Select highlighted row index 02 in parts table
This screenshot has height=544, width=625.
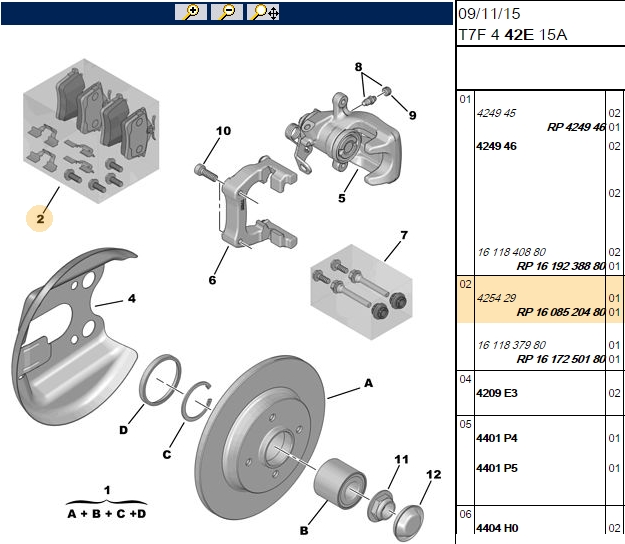(465, 284)
